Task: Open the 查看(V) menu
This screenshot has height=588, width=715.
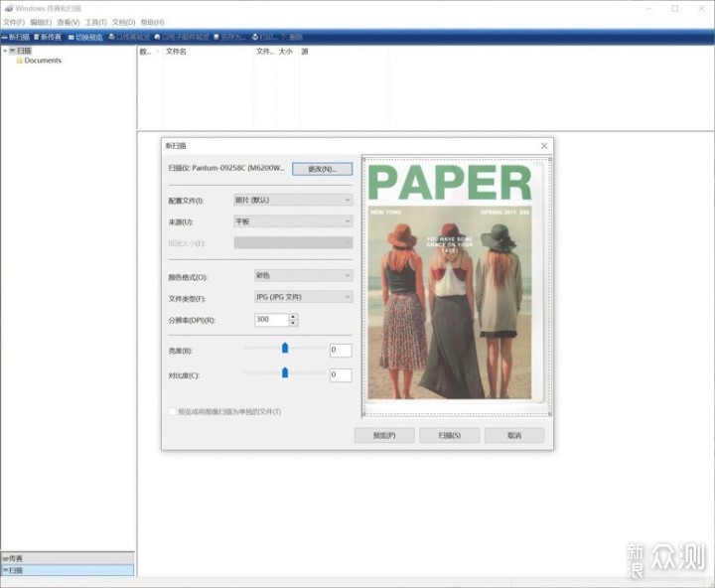Action: [x=69, y=22]
